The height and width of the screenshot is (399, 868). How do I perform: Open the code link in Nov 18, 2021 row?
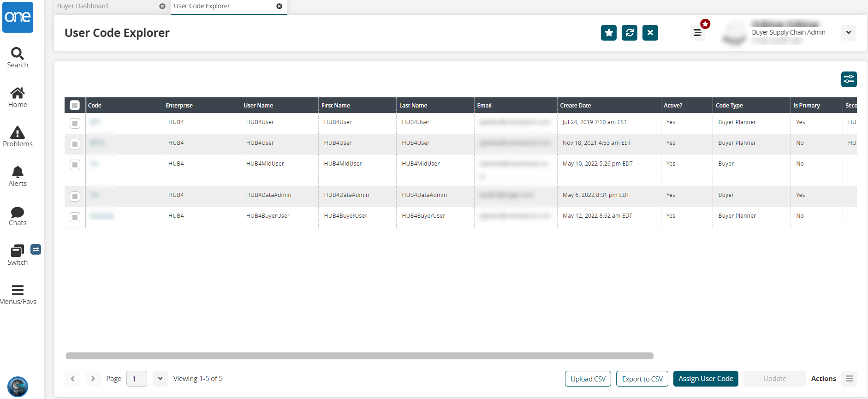(x=97, y=143)
